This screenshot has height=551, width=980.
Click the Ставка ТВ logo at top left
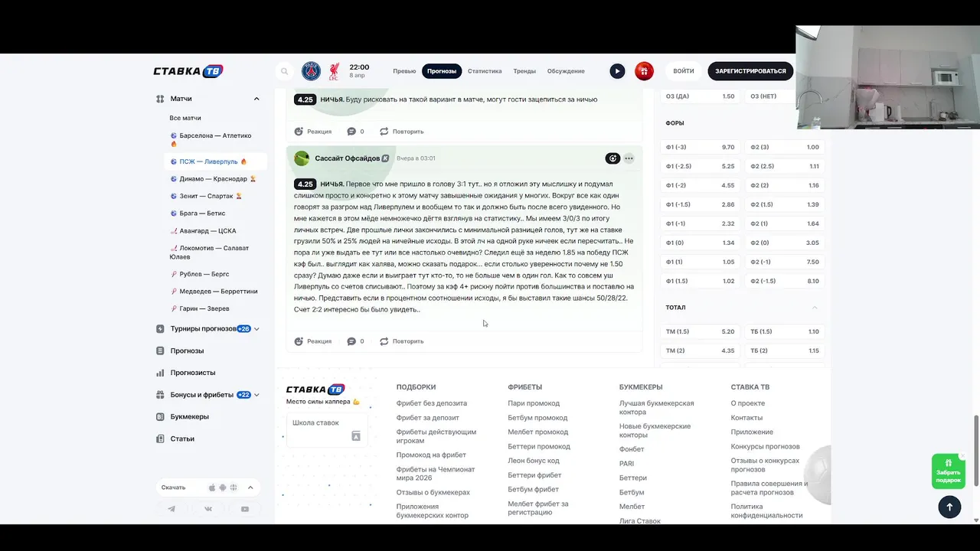(x=188, y=71)
